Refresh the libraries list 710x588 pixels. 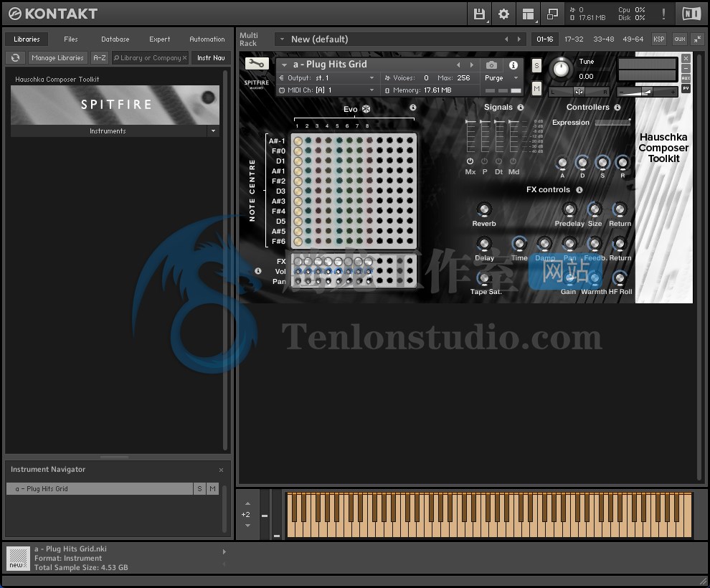pos(15,58)
